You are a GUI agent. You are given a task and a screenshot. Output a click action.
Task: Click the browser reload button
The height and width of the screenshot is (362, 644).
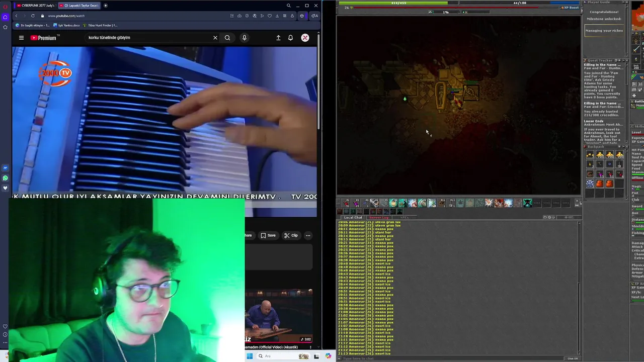point(33,16)
